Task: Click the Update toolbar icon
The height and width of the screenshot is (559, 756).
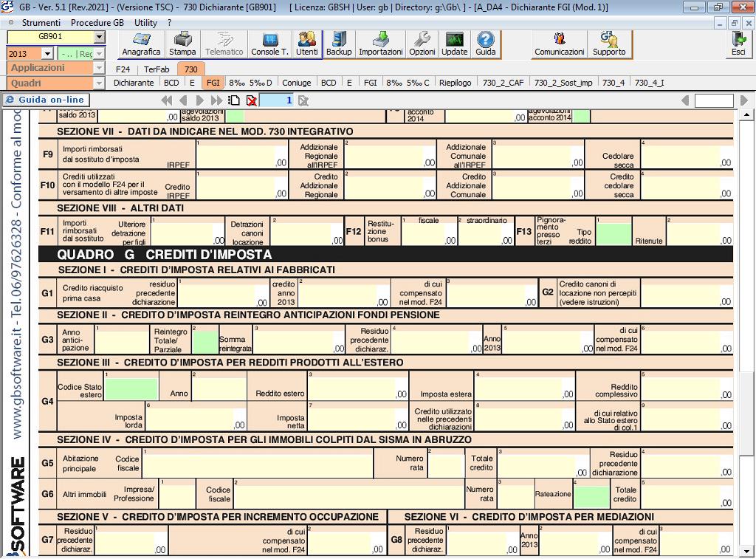Action: (x=455, y=44)
